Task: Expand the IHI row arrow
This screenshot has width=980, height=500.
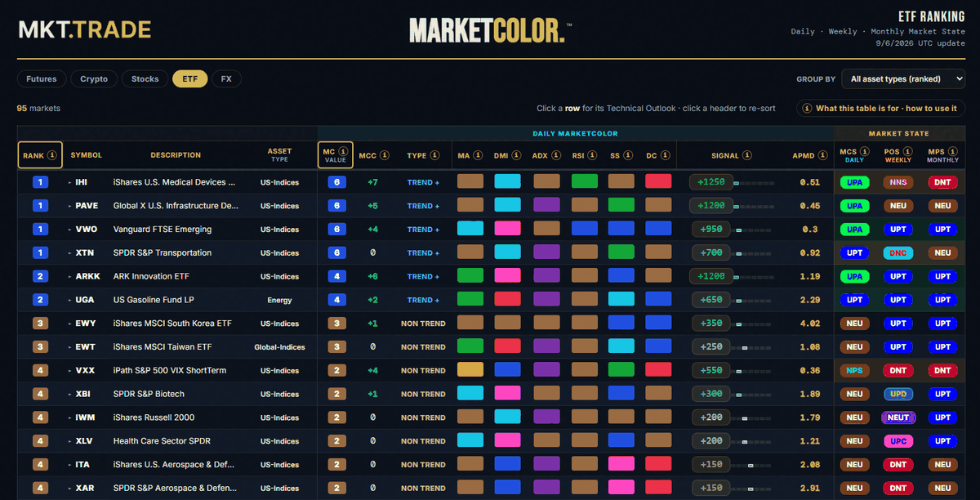Action: click(69, 183)
